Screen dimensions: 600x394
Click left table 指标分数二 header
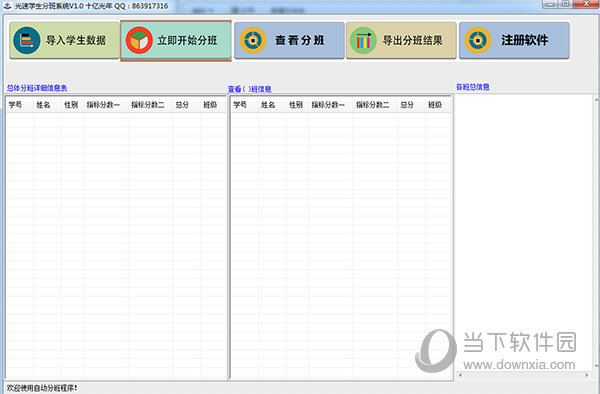click(x=151, y=105)
